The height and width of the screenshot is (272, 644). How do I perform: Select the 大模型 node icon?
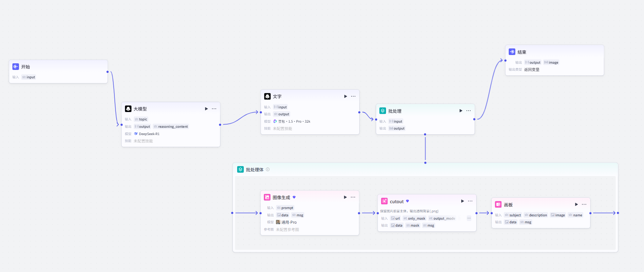coord(128,109)
